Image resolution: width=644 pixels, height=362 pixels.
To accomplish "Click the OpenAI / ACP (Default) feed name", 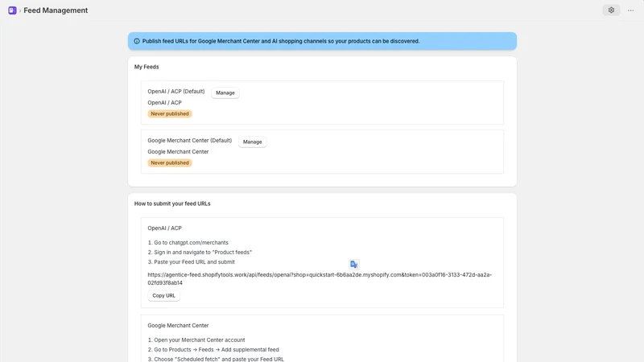I will [x=176, y=92].
